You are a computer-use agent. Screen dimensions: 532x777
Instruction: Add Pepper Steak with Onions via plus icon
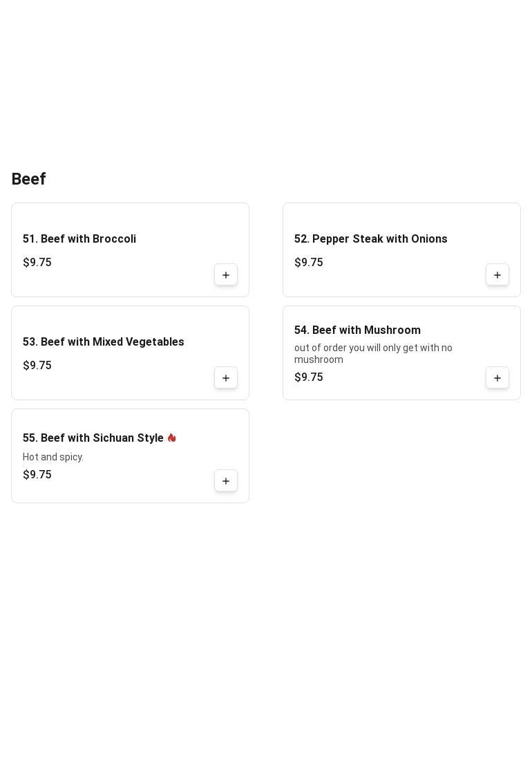click(x=497, y=274)
